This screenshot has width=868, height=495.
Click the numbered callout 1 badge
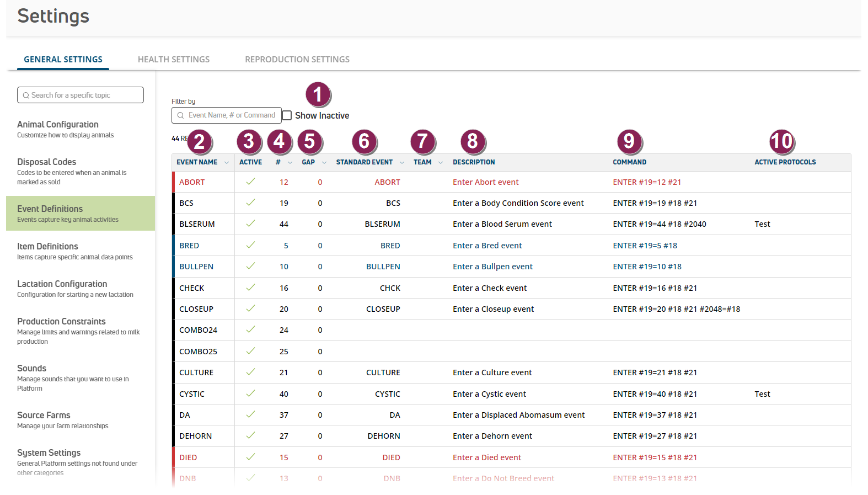pyautogui.click(x=318, y=94)
